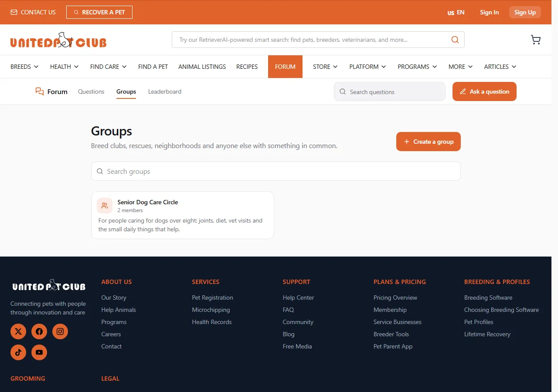
Task: Expand the Store dropdown menu
Action: pyautogui.click(x=325, y=67)
